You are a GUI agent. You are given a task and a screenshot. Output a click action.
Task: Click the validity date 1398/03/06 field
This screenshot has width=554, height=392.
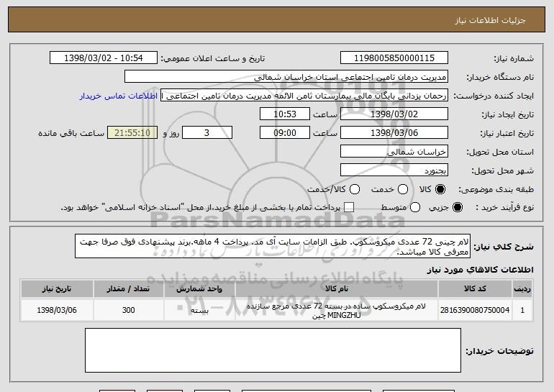pos(394,133)
